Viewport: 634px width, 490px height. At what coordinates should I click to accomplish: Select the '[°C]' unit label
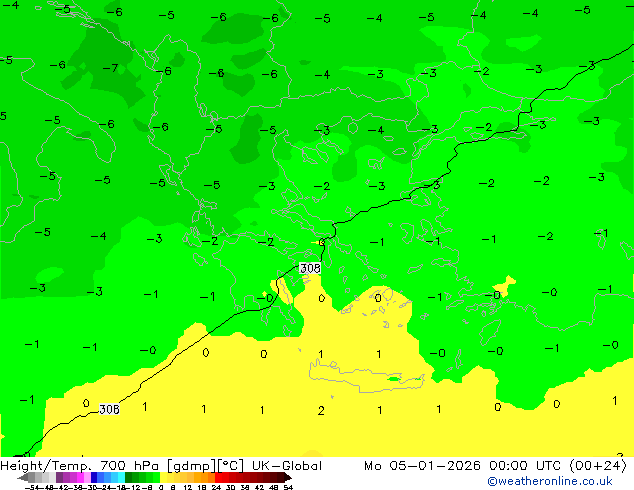click(x=231, y=466)
